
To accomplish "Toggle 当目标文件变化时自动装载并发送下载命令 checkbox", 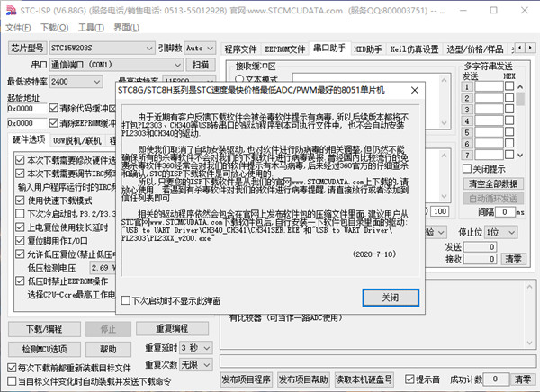I will click(x=12, y=381).
